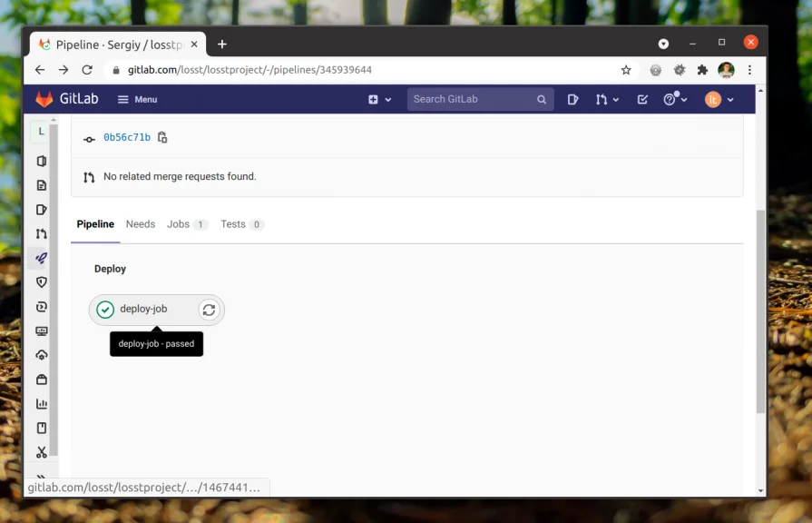Open the 0b56c71b commit link

(x=127, y=137)
